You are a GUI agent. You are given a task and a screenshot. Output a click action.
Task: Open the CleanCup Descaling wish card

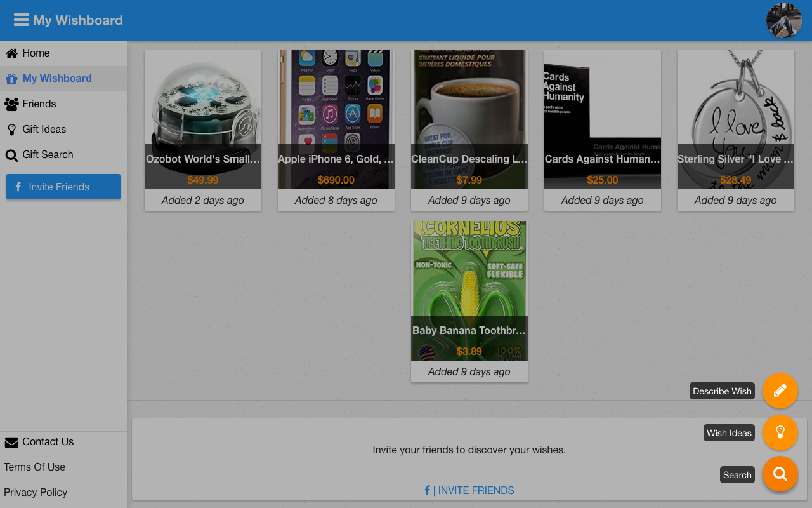tap(469, 130)
